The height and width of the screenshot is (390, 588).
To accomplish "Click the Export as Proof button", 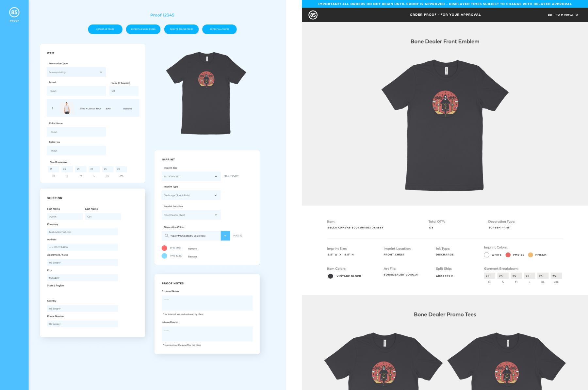I will pos(105,29).
